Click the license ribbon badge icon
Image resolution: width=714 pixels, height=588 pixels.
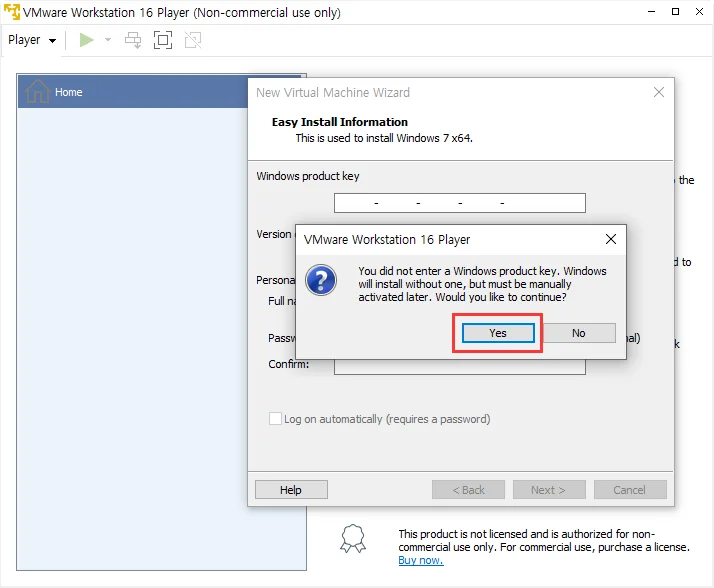(353, 539)
